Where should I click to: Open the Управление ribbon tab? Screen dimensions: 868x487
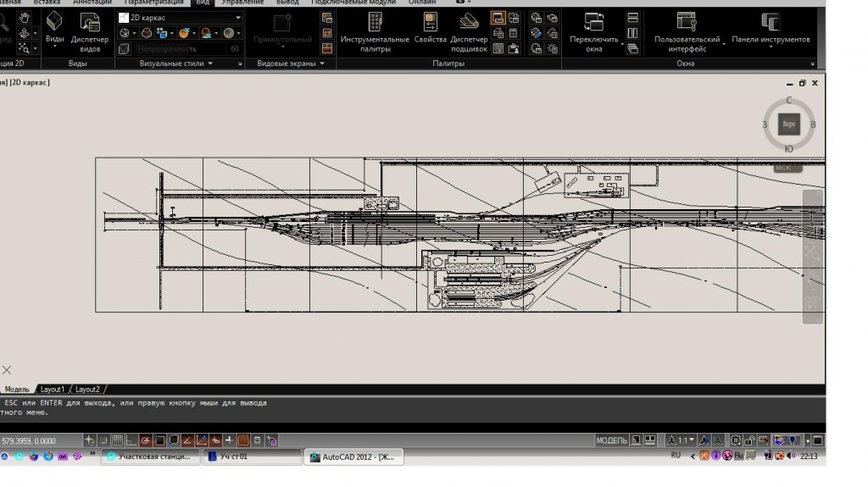point(242,3)
